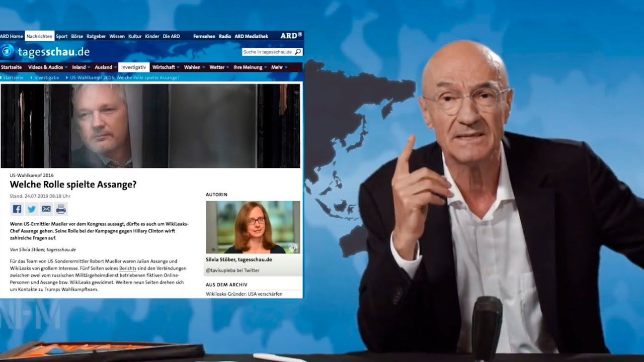Image resolution: width=644 pixels, height=362 pixels.
Task: Send article by email icon
Action: [46, 209]
